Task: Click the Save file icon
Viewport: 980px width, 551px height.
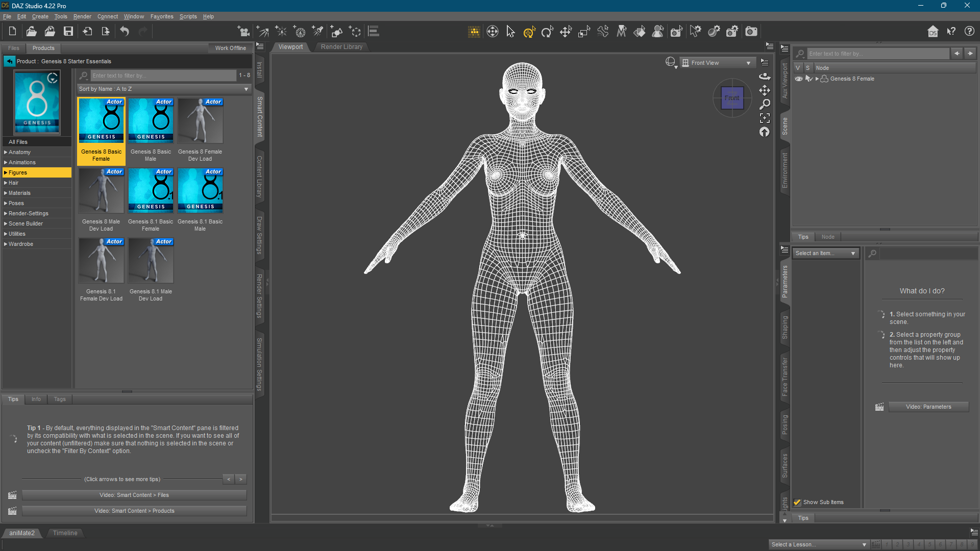Action: point(68,32)
